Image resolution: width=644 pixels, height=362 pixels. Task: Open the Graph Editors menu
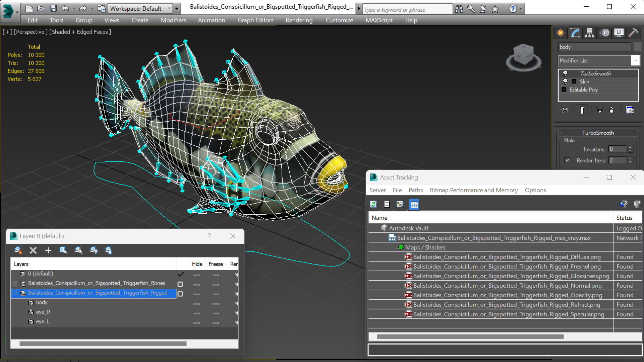tap(255, 20)
